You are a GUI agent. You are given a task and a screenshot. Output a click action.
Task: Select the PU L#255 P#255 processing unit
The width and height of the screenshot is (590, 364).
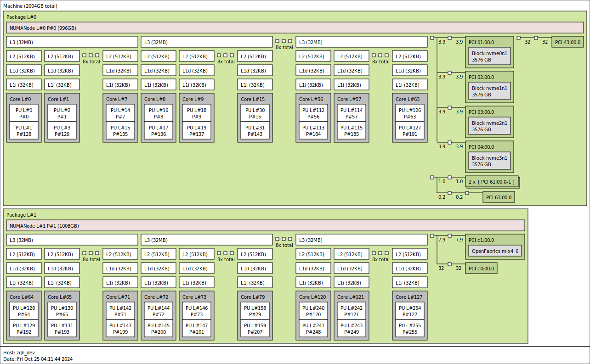pyautogui.click(x=409, y=329)
